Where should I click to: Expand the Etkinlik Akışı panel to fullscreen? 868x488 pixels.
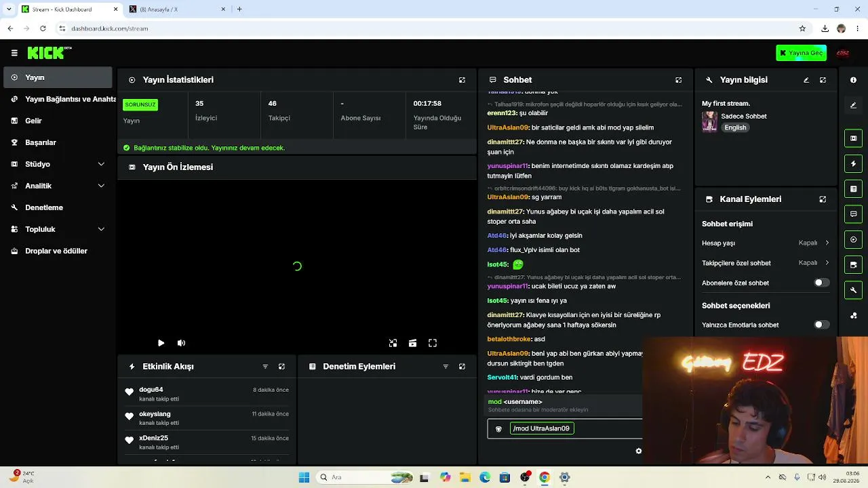pyautogui.click(x=281, y=367)
